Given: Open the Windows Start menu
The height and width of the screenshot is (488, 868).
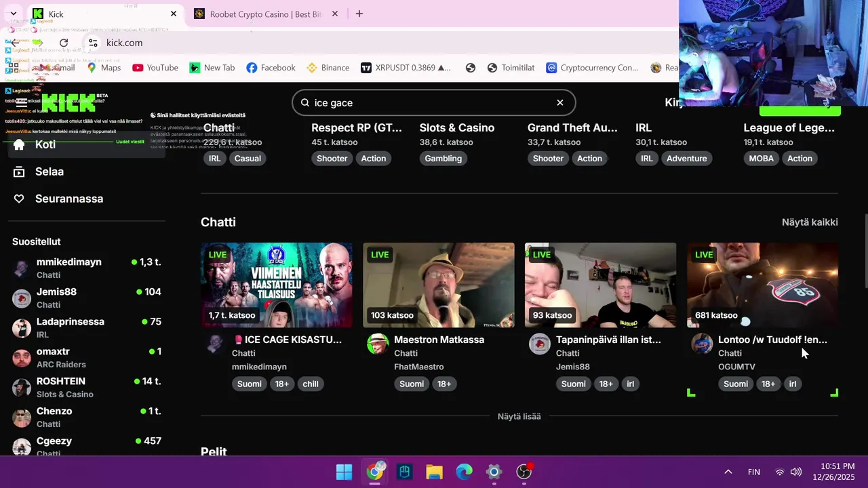Looking at the screenshot, I should tap(344, 472).
